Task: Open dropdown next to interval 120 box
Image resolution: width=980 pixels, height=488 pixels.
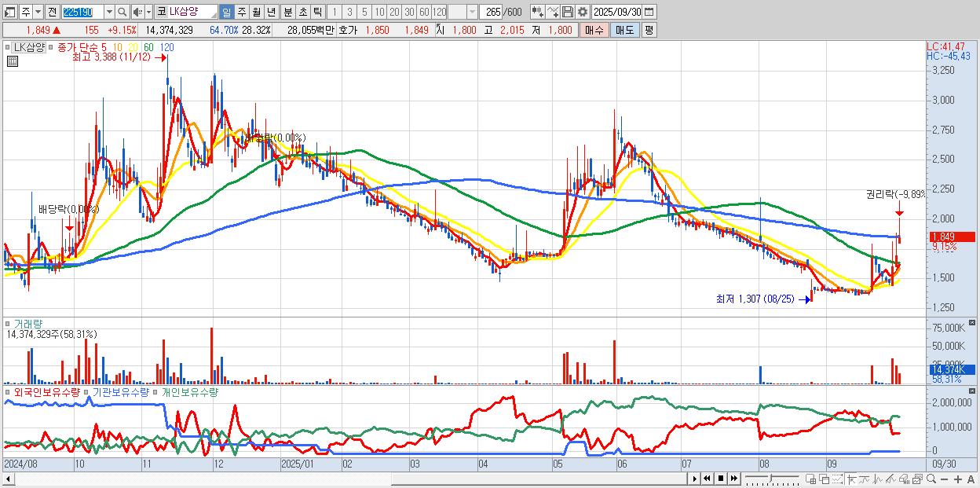Action: coord(472,12)
